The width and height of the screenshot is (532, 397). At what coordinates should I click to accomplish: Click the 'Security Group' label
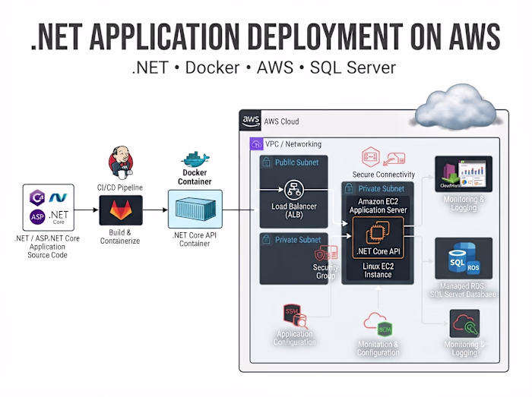click(x=326, y=272)
